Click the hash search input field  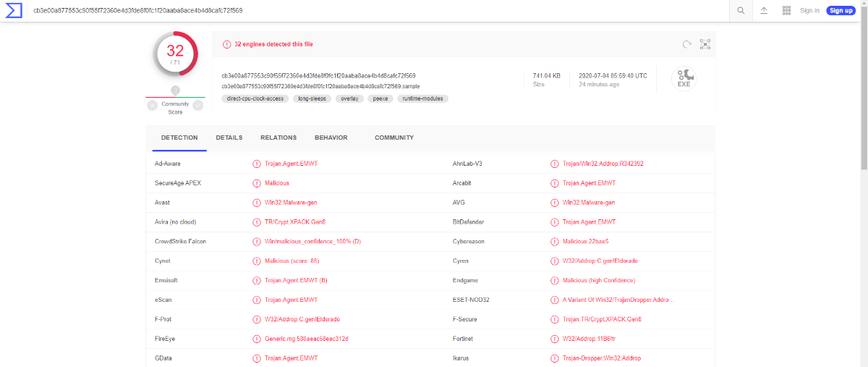[376, 10]
